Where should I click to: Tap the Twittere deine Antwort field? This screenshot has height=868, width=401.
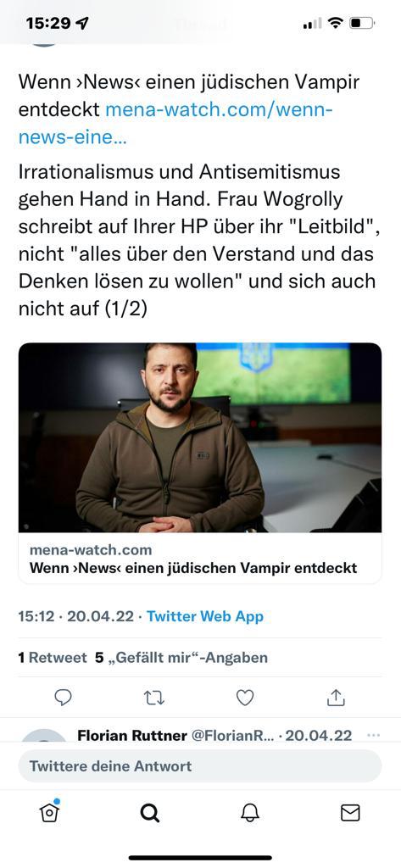[200, 766]
